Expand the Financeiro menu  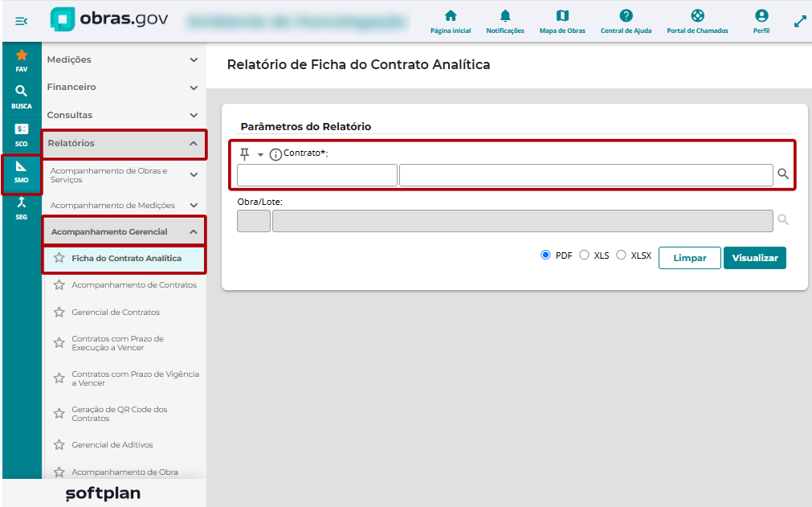tap(124, 87)
